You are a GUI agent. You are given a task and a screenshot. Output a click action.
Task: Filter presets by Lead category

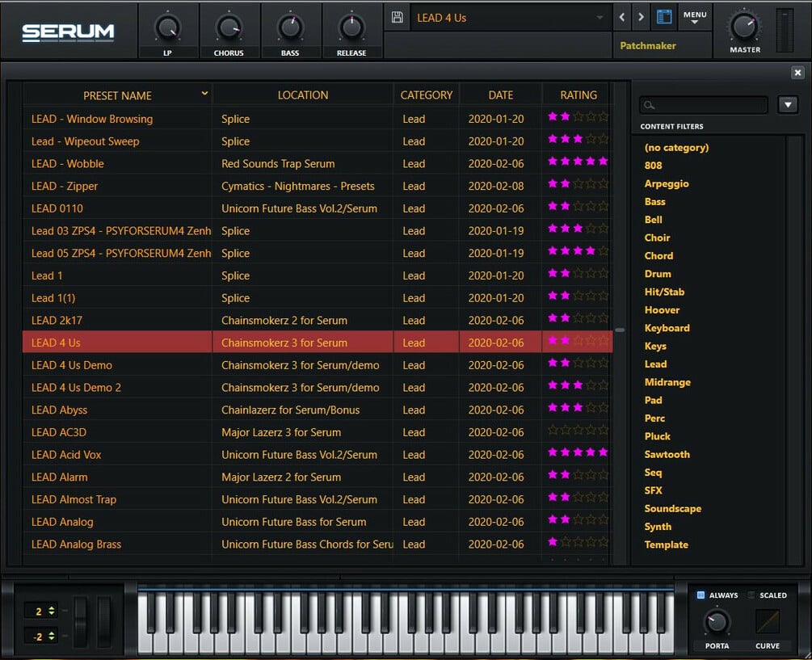(655, 364)
